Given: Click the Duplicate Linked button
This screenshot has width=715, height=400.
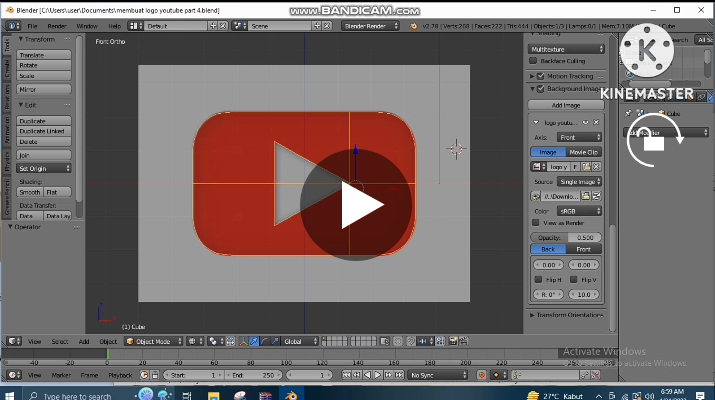Looking at the screenshot, I should tap(44, 131).
